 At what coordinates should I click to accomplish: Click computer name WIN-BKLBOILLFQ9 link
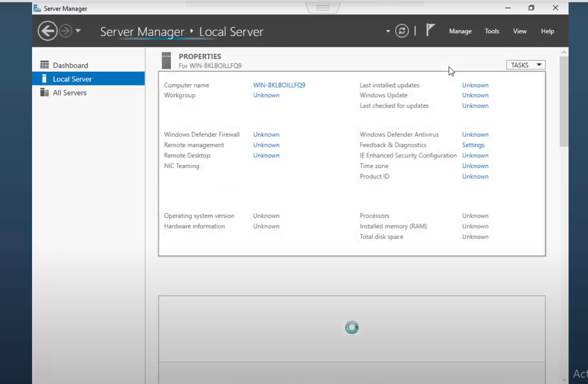[x=279, y=85]
